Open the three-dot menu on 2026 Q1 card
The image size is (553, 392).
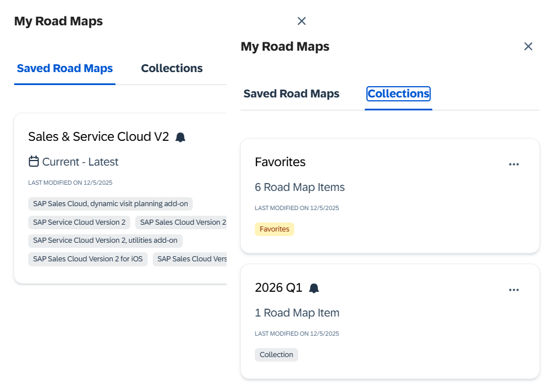(x=514, y=290)
